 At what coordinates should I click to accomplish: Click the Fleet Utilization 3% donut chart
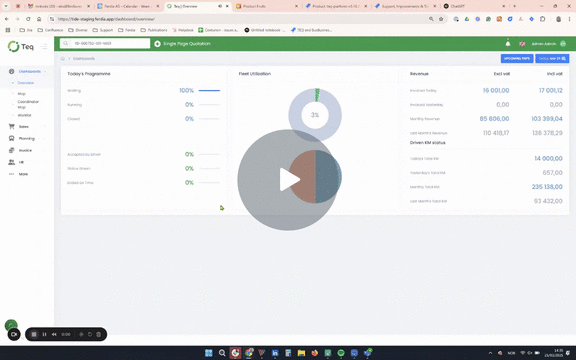(315, 115)
